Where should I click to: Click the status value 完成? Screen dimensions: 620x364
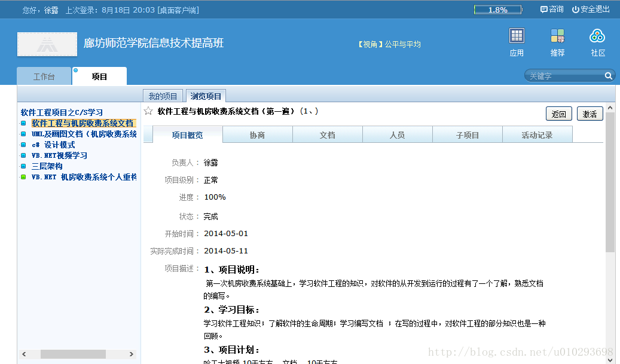[211, 216]
